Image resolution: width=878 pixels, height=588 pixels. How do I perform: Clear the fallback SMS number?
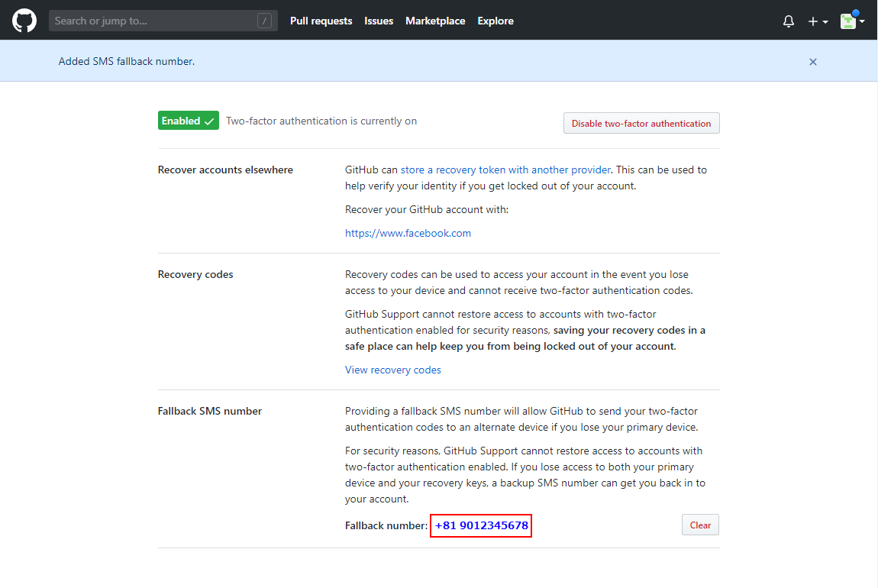pos(700,525)
